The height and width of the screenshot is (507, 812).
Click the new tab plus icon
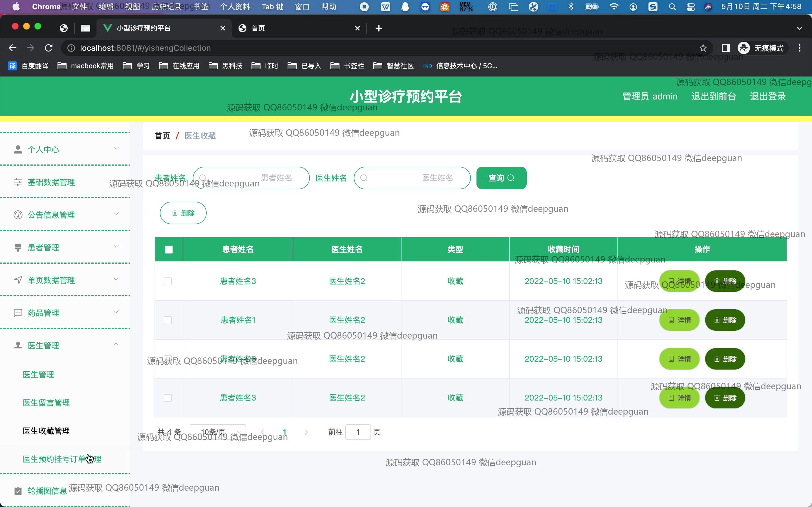[379, 28]
